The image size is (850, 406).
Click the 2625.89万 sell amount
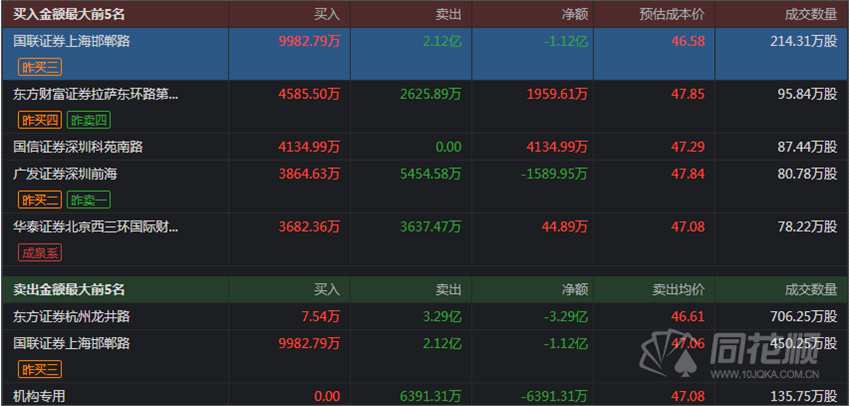[431, 94]
